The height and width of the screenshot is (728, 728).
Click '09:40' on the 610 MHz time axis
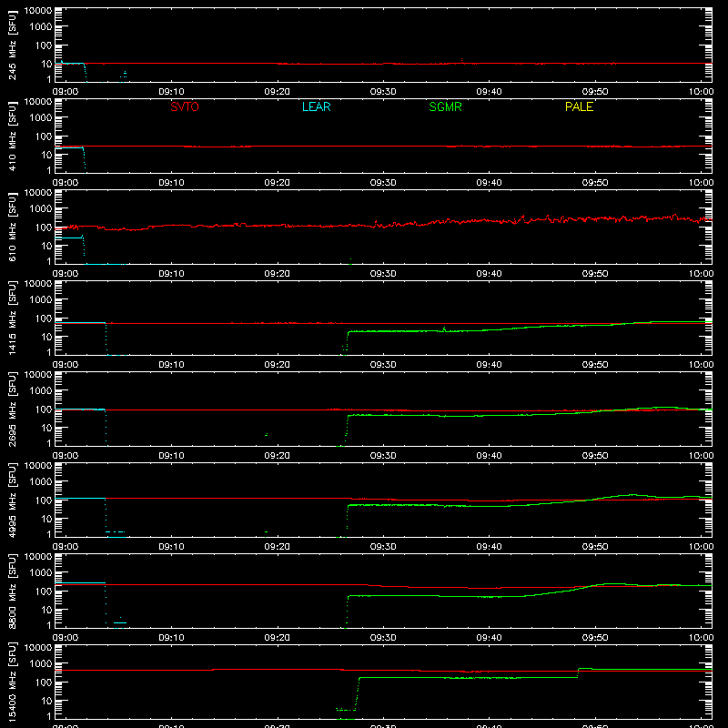click(489, 274)
